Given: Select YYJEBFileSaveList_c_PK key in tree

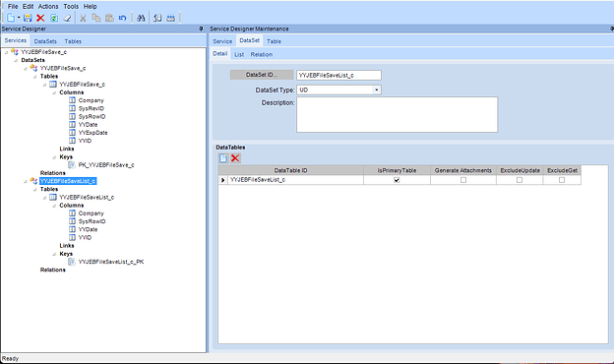Looking at the screenshot, I should pos(111,262).
